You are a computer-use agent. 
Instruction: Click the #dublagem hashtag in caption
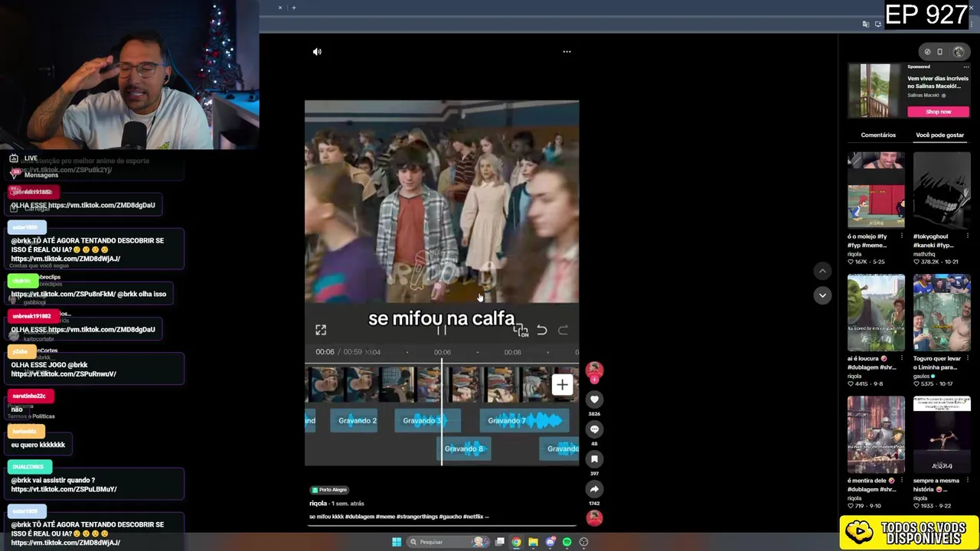coord(359,517)
